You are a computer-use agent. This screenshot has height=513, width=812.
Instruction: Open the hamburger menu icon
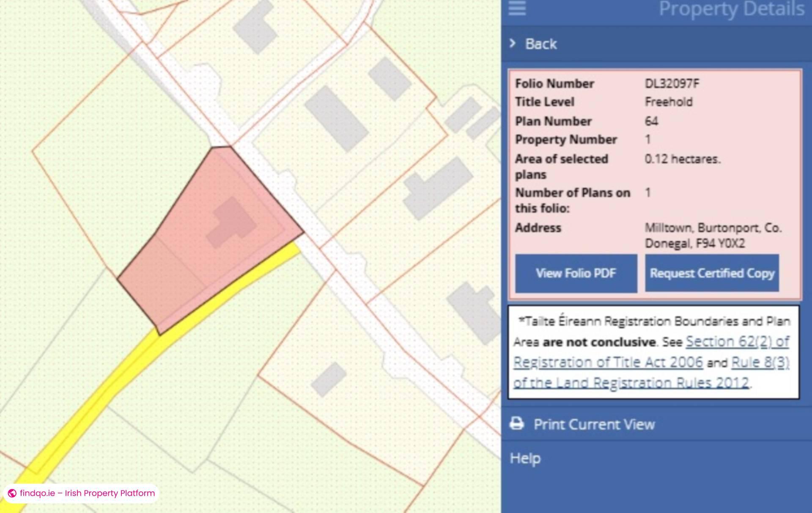517,8
